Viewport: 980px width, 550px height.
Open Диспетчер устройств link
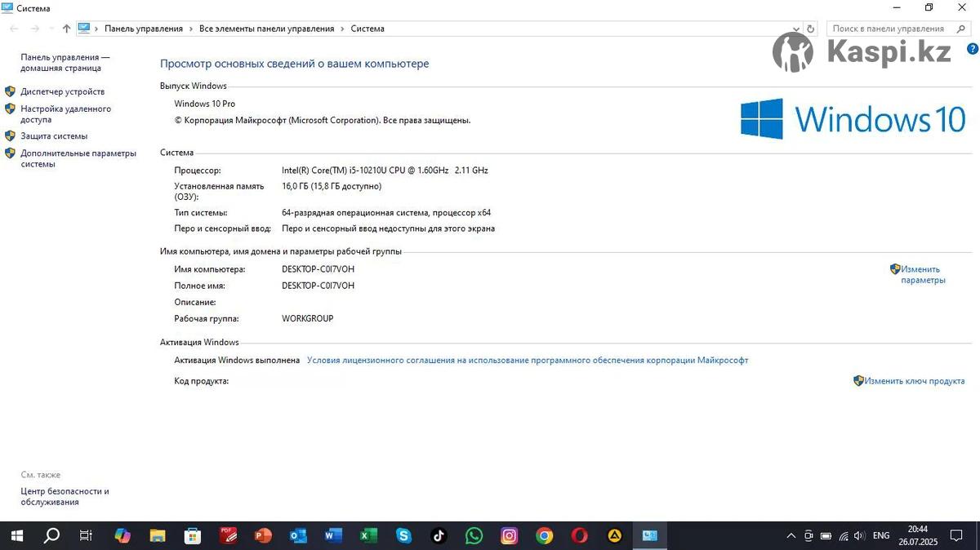point(63,91)
